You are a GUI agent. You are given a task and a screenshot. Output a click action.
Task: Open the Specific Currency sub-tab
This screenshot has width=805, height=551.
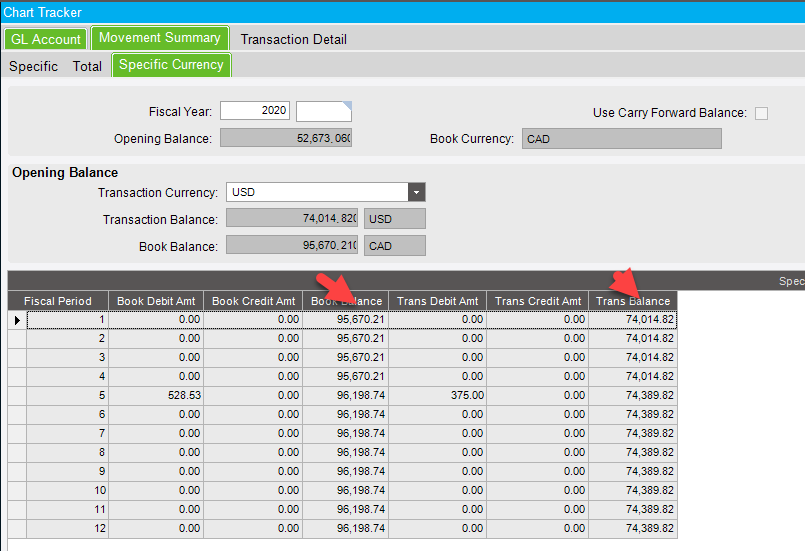tap(171, 65)
